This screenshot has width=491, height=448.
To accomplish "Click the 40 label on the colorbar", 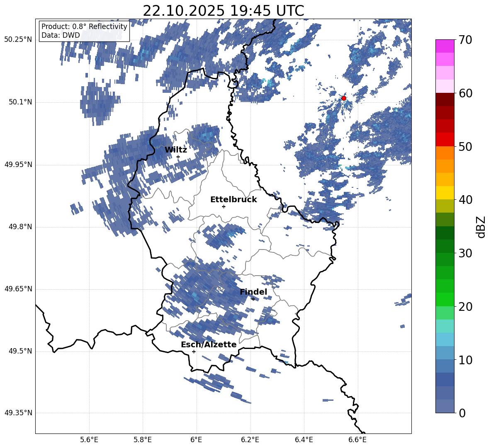I will point(465,200).
